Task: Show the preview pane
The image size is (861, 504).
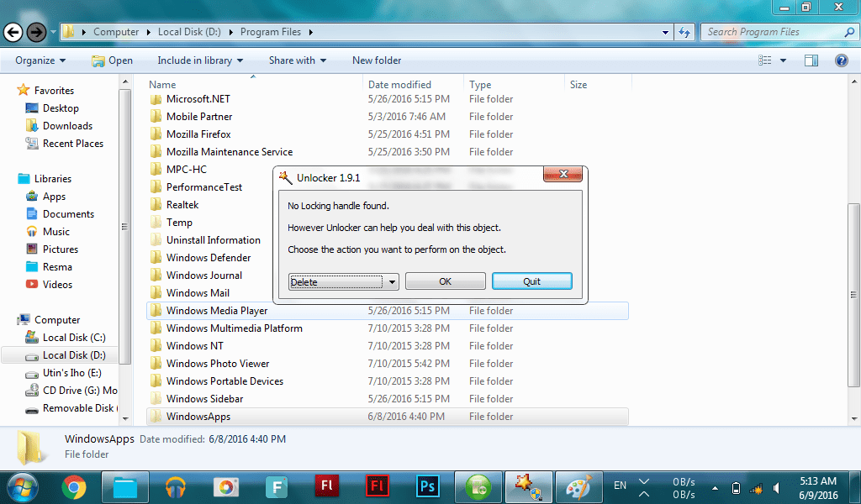Action: tap(811, 60)
